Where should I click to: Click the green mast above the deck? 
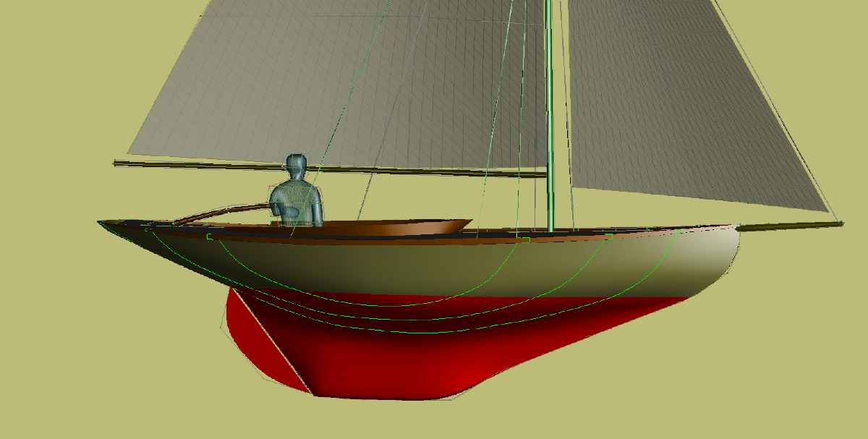(549, 108)
